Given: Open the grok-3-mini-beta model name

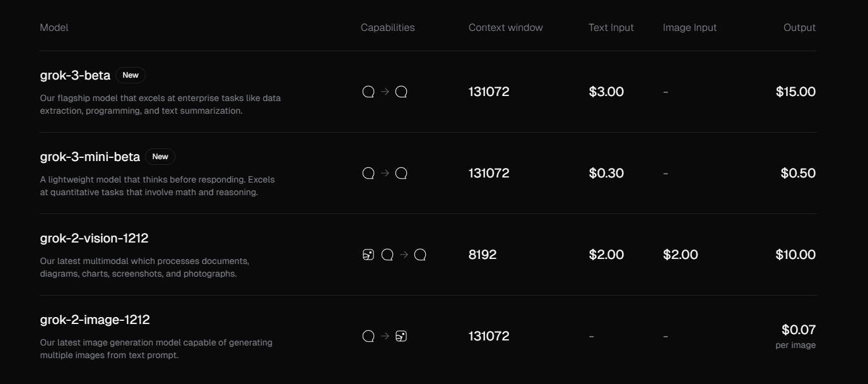Looking at the screenshot, I should click(90, 157).
